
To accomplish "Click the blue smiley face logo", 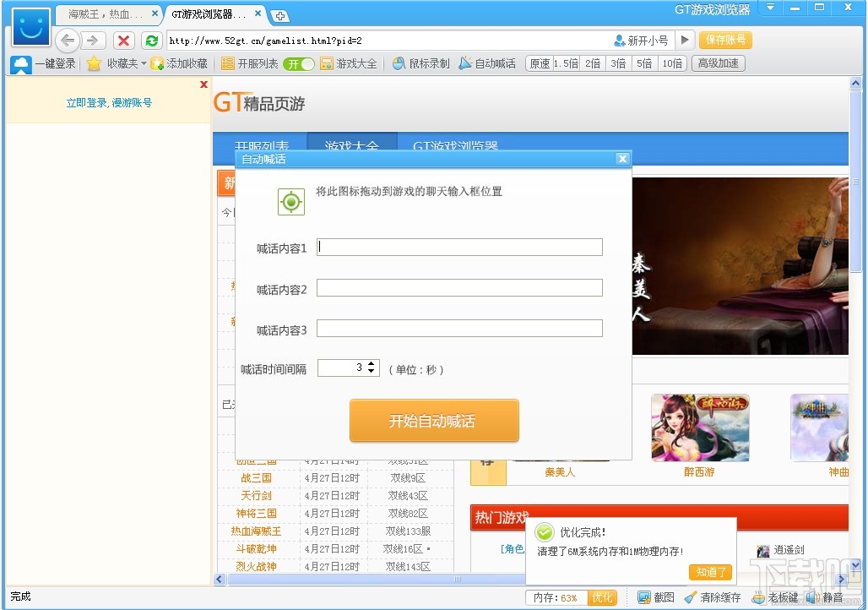I will (31, 26).
